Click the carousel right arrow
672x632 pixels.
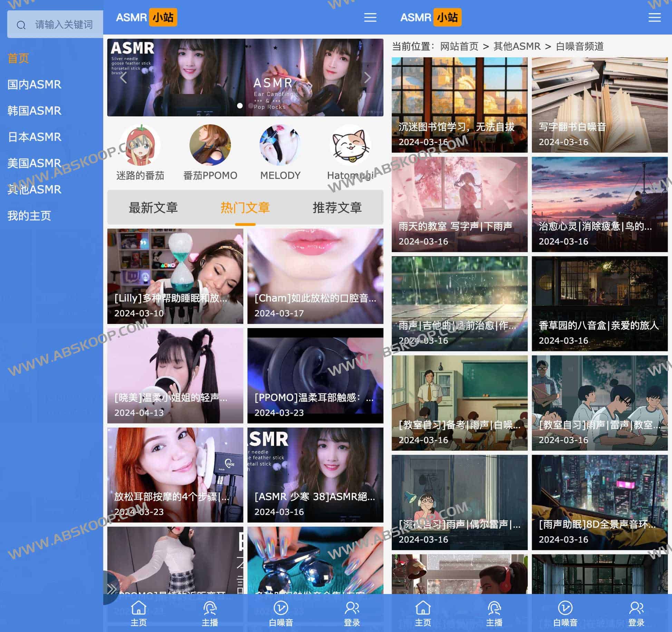coord(367,78)
